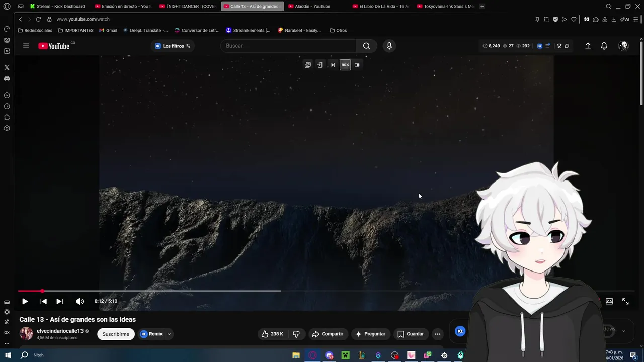Open the Narakeet bookmark
The height and width of the screenshot is (362, 644).
(299, 30)
